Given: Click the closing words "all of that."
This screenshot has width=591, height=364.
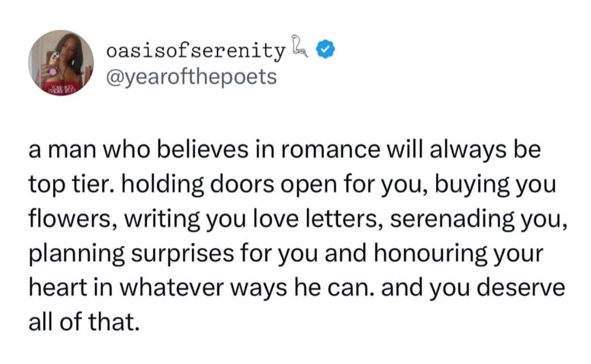Looking at the screenshot, I should (x=84, y=322).
